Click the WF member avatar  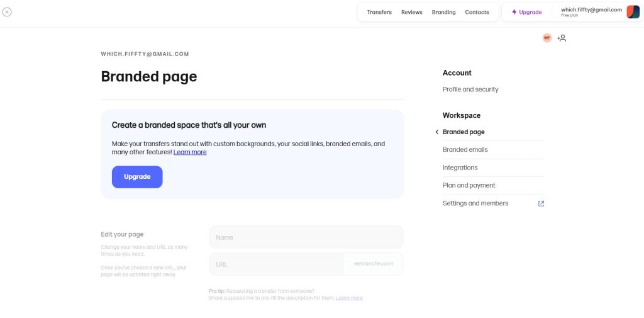point(547,38)
